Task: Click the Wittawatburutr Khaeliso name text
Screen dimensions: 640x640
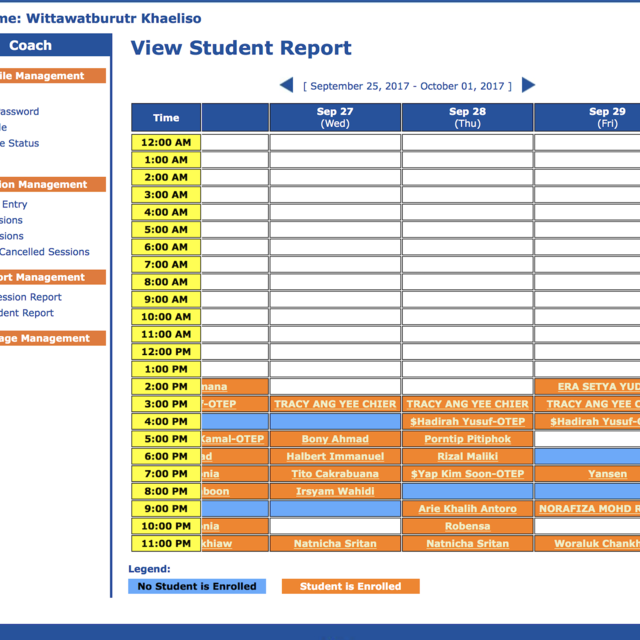Action: pyautogui.click(x=114, y=18)
